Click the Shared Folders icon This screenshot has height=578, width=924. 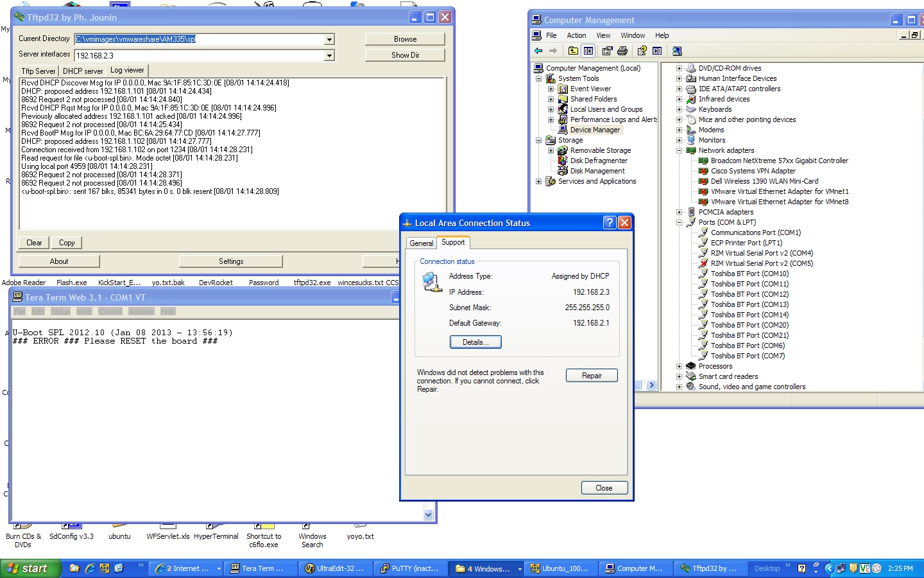[x=563, y=99]
